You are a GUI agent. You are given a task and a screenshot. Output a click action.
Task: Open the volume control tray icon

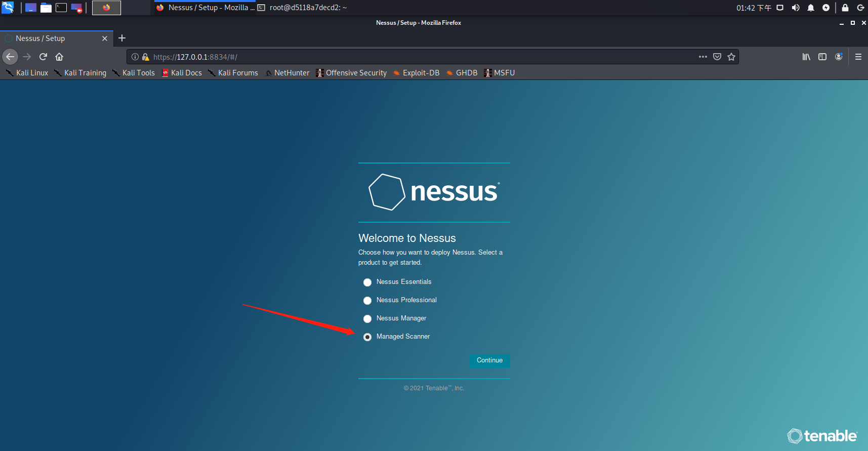pos(796,8)
